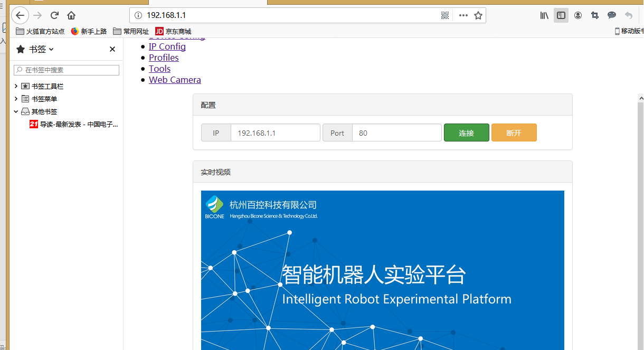Click the scrollbar up arrow
Screen dimensions: 644x350
[x=641, y=98]
